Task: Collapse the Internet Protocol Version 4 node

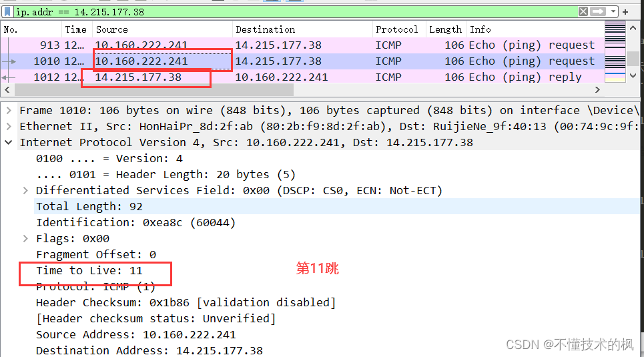Action: (x=9, y=143)
